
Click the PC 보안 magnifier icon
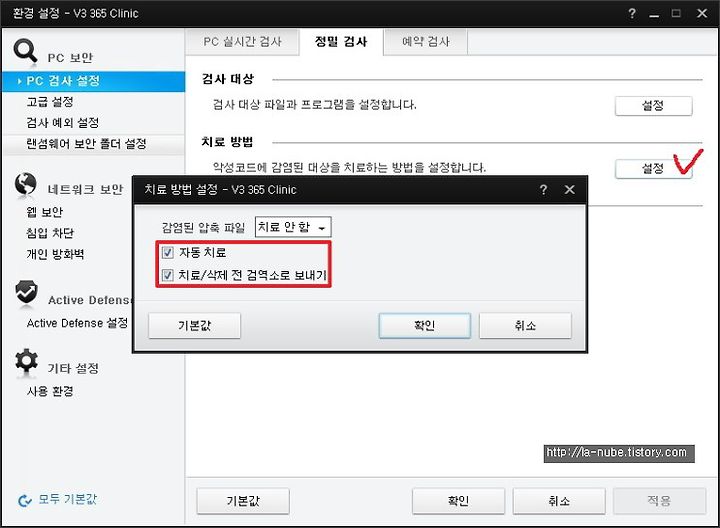25,50
